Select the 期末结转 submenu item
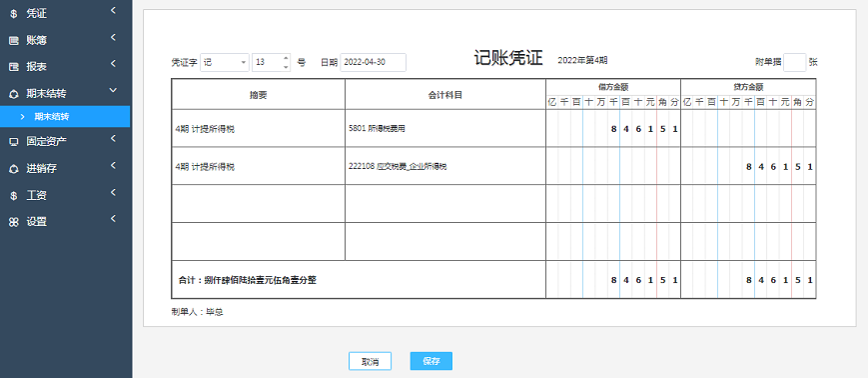Viewport: 868px width, 378px height. point(65,117)
